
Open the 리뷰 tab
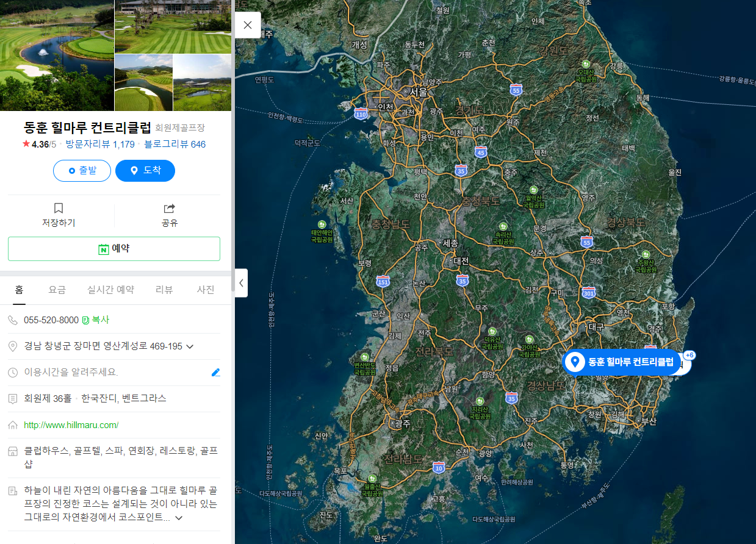[164, 290]
